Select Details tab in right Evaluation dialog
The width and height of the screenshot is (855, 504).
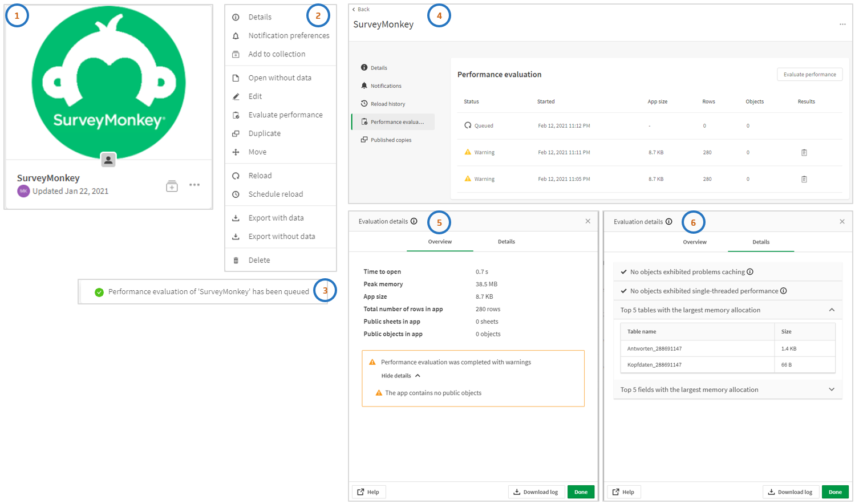tap(761, 242)
